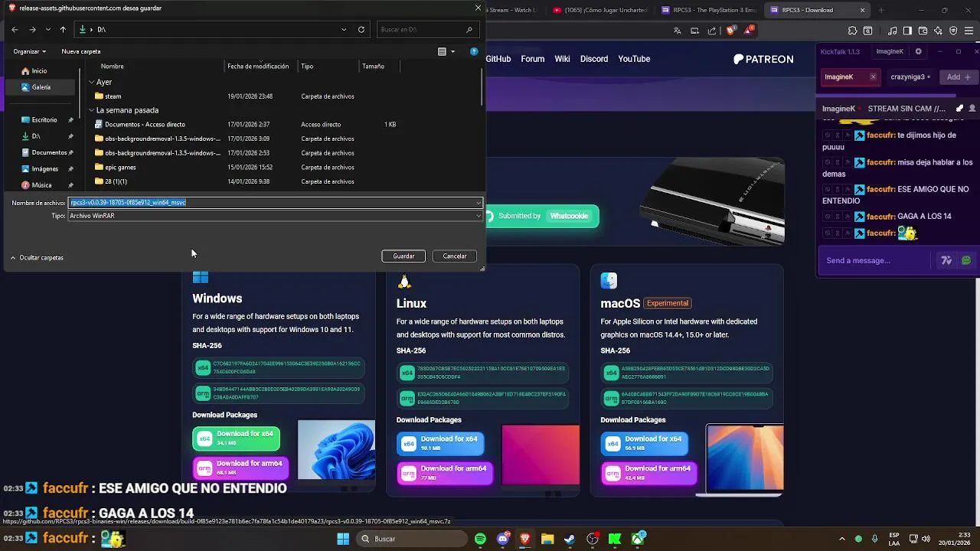The width and height of the screenshot is (980, 551).
Task: Go up one folder level
Action: point(63,30)
